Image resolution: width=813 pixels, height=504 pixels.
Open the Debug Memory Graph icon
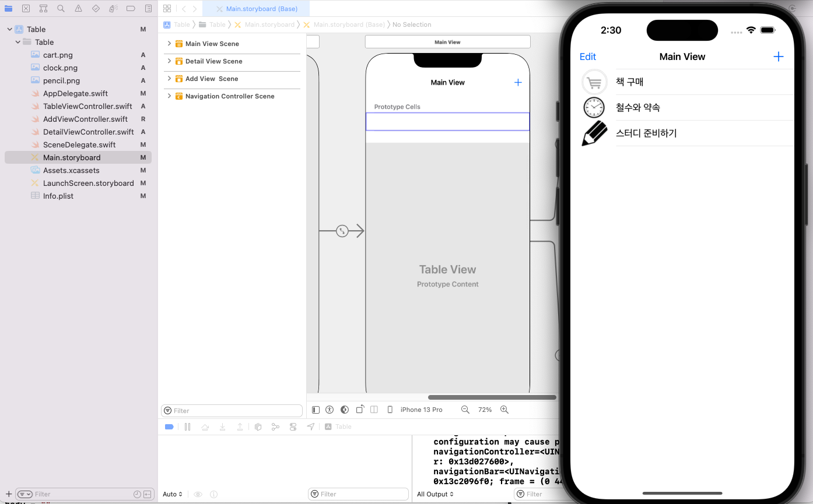click(x=276, y=427)
